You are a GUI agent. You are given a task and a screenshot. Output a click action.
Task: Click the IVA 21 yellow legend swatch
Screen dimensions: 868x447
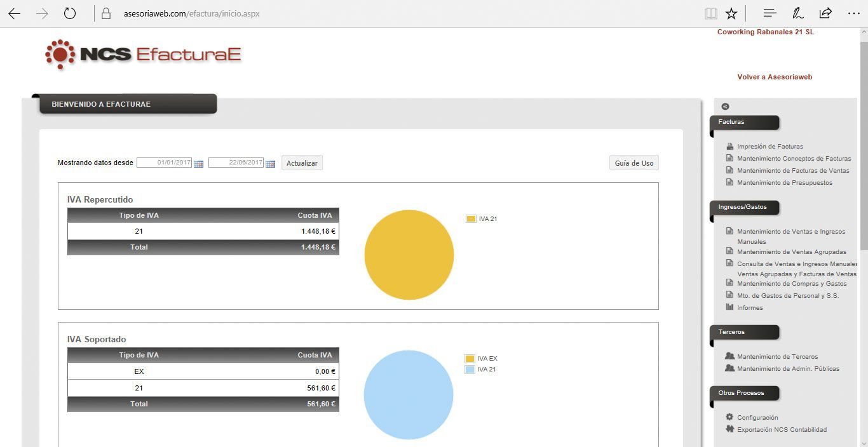tap(471, 219)
